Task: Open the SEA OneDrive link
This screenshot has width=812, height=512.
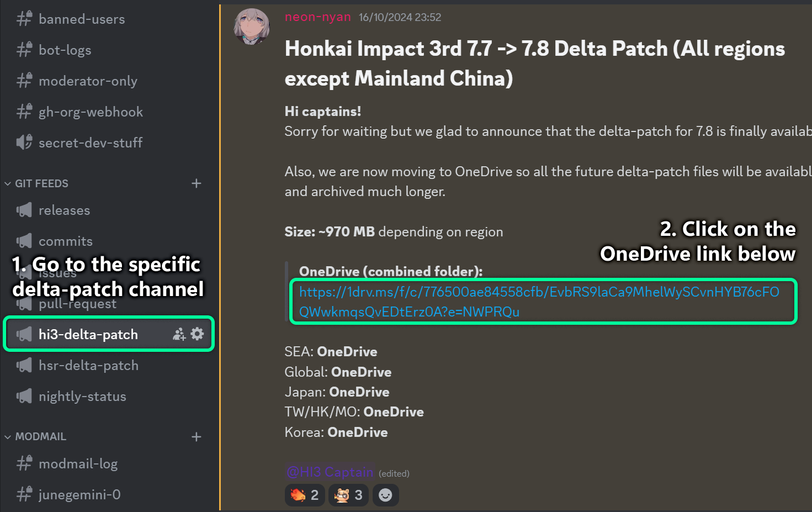Action: tap(347, 352)
